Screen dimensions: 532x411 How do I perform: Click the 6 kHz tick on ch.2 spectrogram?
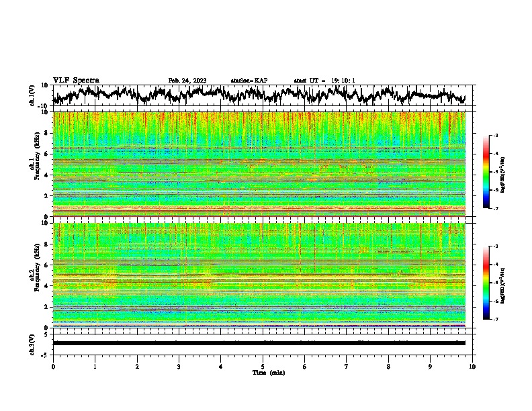point(46,265)
